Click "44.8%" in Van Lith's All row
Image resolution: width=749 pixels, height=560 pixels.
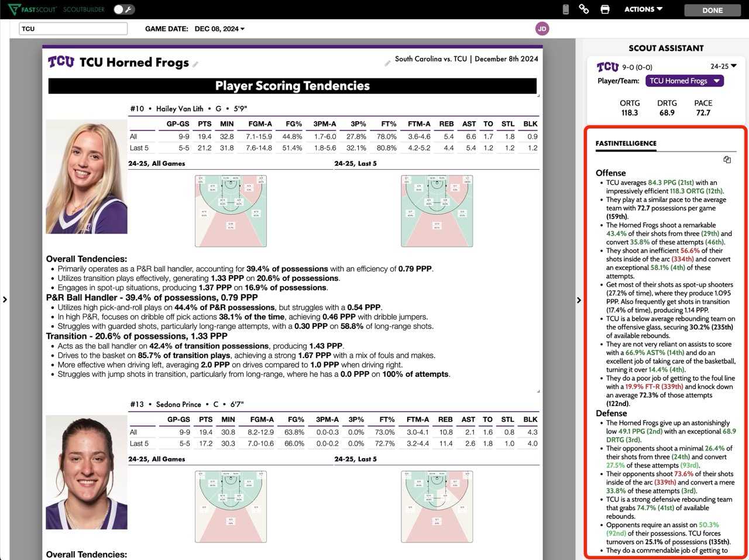[x=292, y=136]
